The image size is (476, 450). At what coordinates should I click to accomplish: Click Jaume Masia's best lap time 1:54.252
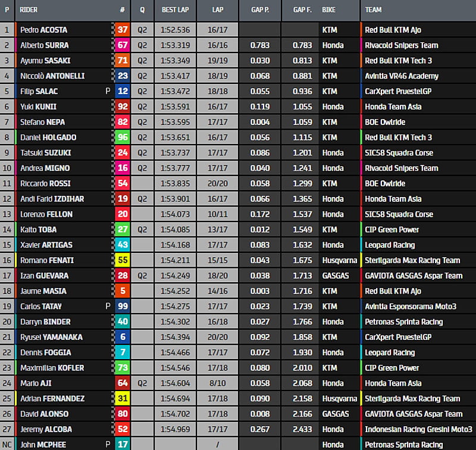coord(175,291)
